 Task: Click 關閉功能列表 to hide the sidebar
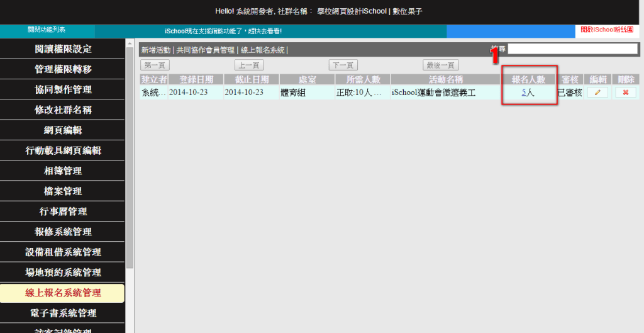point(47,30)
